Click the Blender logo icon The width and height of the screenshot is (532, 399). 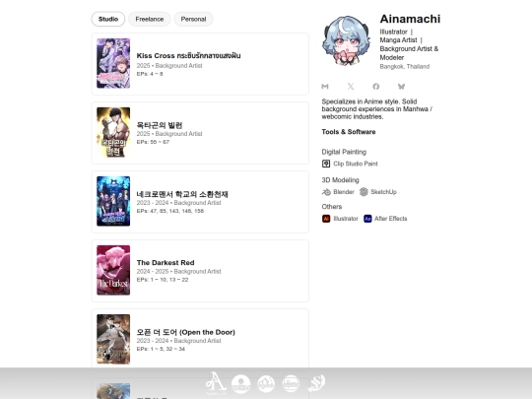pyautogui.click(x=326, y=192)
